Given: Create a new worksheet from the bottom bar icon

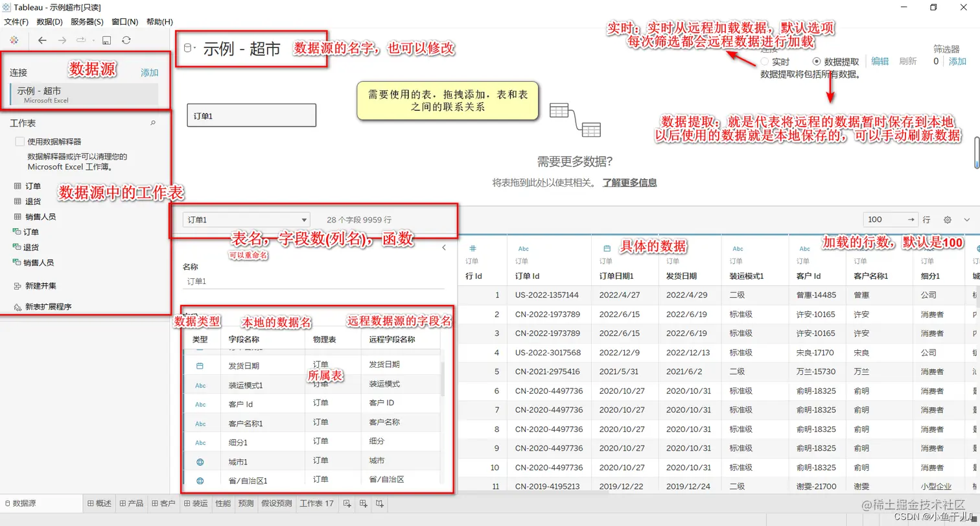Looking at the screenshot, I should point(347,504).
